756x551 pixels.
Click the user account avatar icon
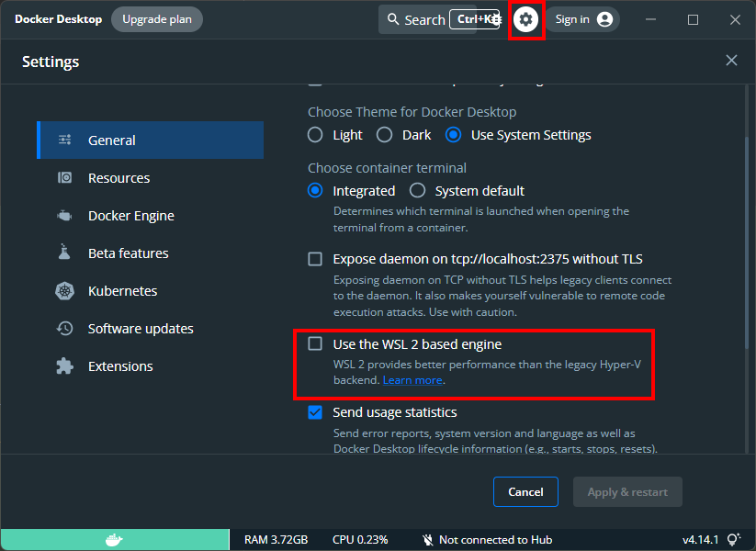(604, 19)
